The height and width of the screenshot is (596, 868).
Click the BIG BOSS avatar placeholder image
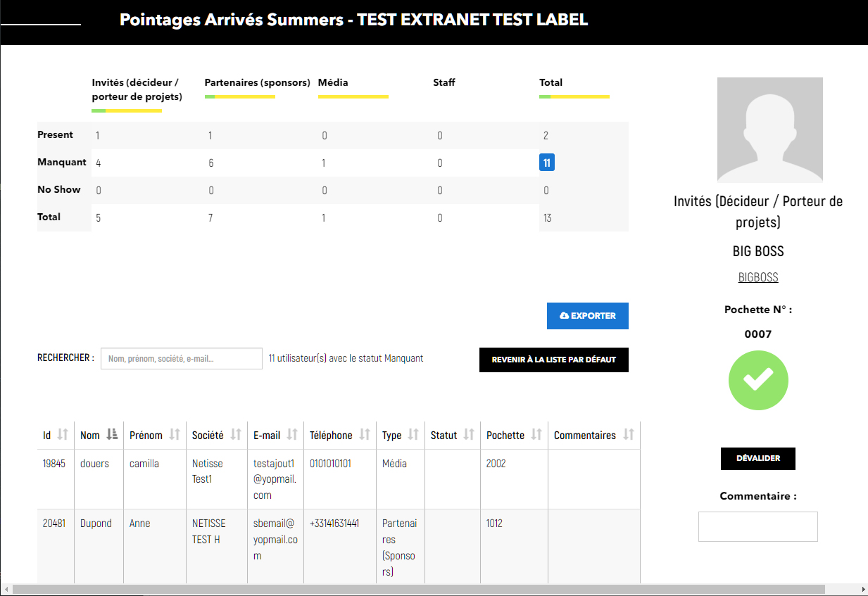click(770, 130)
